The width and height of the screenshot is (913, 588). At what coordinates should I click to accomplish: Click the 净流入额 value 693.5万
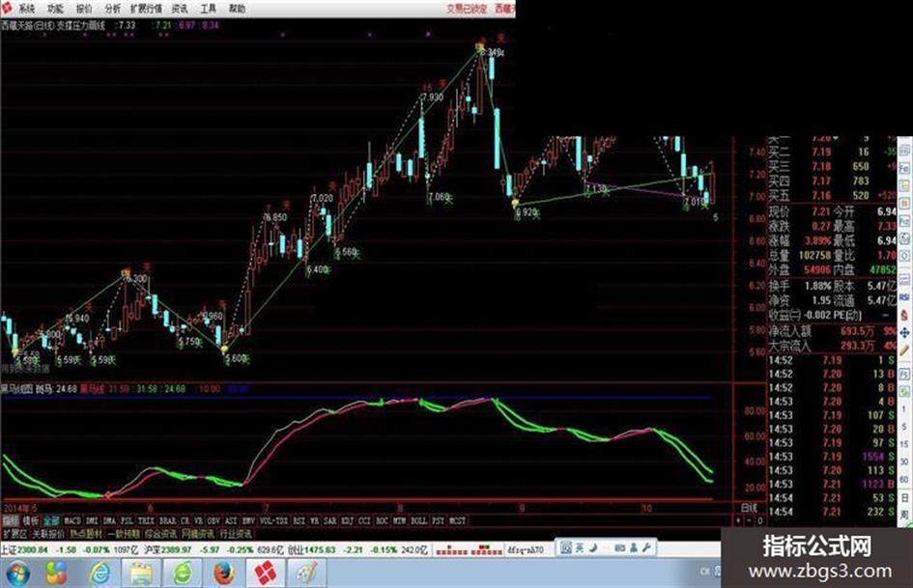click(857, 330)
